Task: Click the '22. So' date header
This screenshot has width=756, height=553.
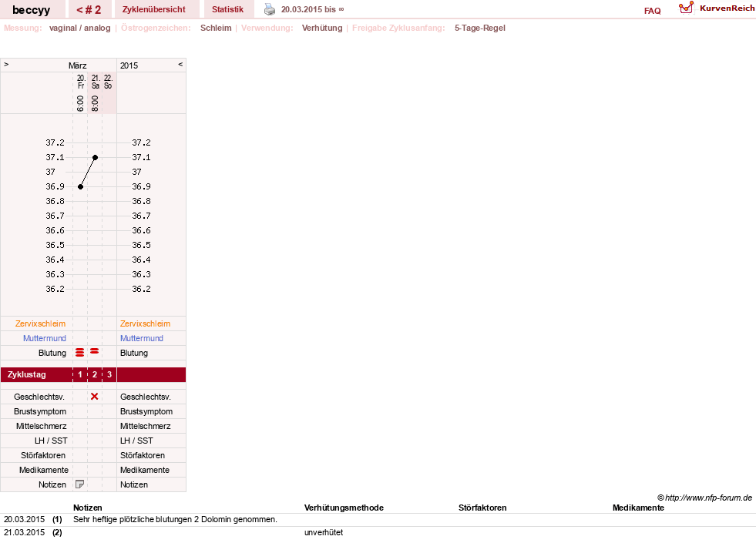Action: (109, 82)
